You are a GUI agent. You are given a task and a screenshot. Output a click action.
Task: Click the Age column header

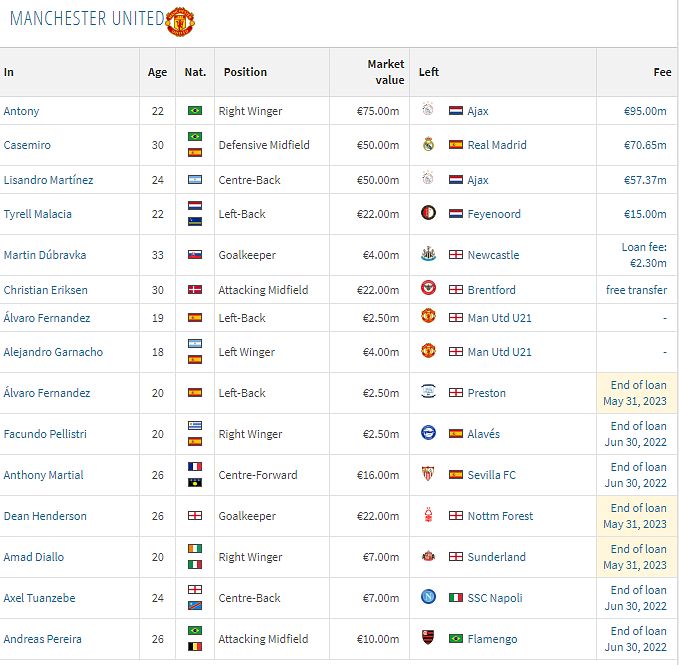point(158,72)
